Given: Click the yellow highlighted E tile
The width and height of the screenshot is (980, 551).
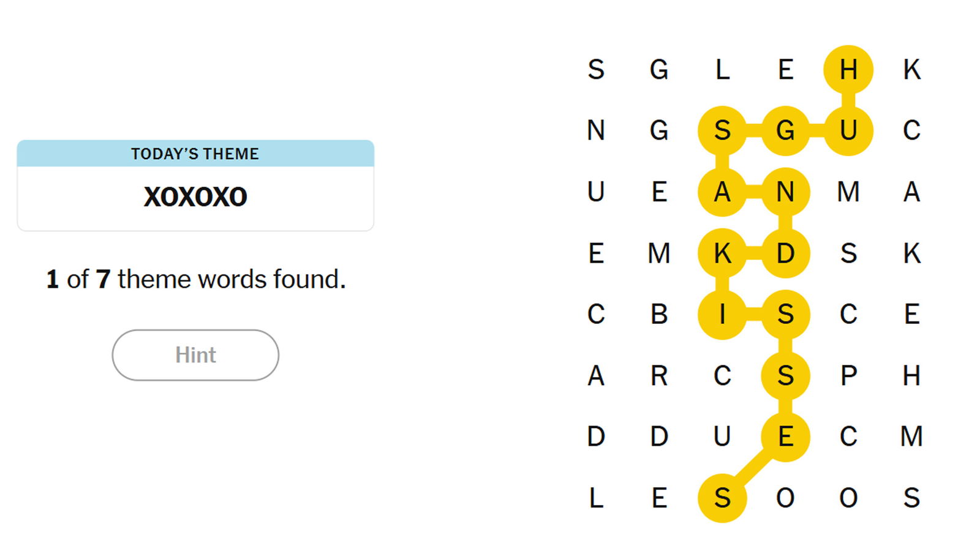Looking at the screenshot, I should point(785,437).
